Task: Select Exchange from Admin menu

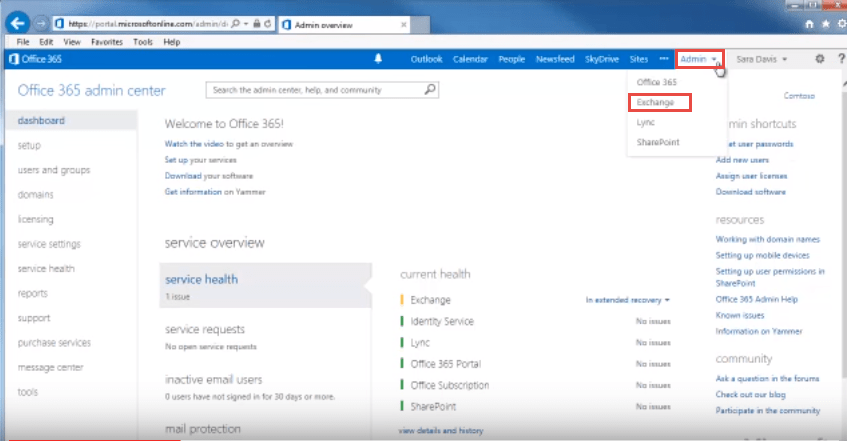Action: click(x=655, y=102)
